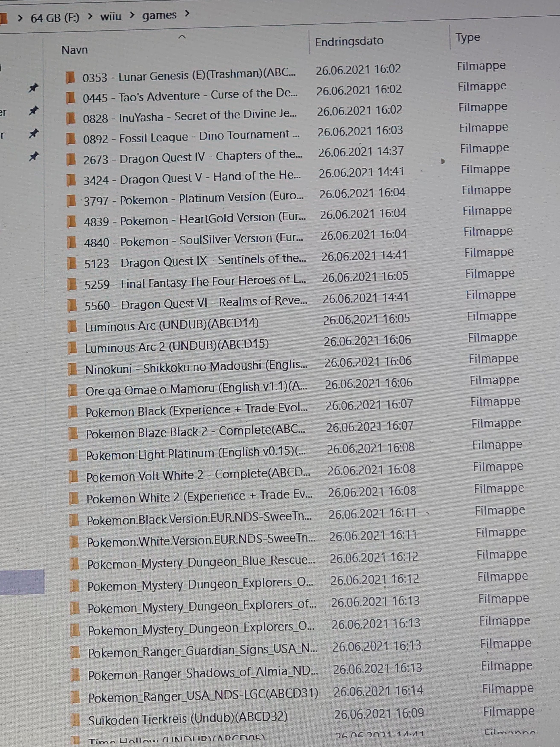Click folder icon for 0892 - Fossil League

pos(71,139)
